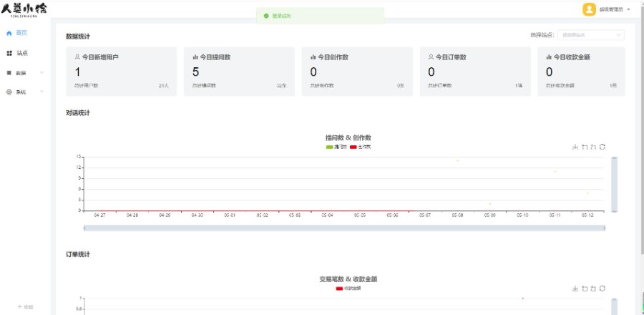Expand the 数据 submenu chevron
The image size is (644, 315).
coord(42,73)
